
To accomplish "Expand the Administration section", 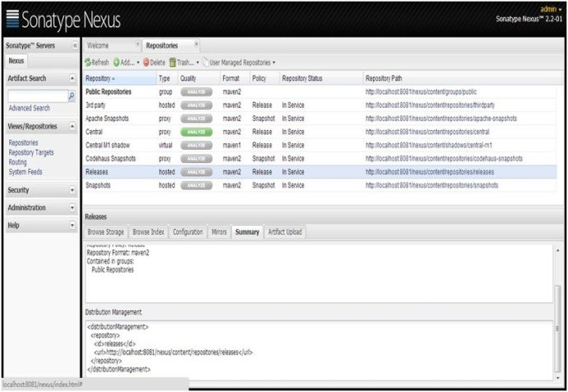I will tap(72, 208).
